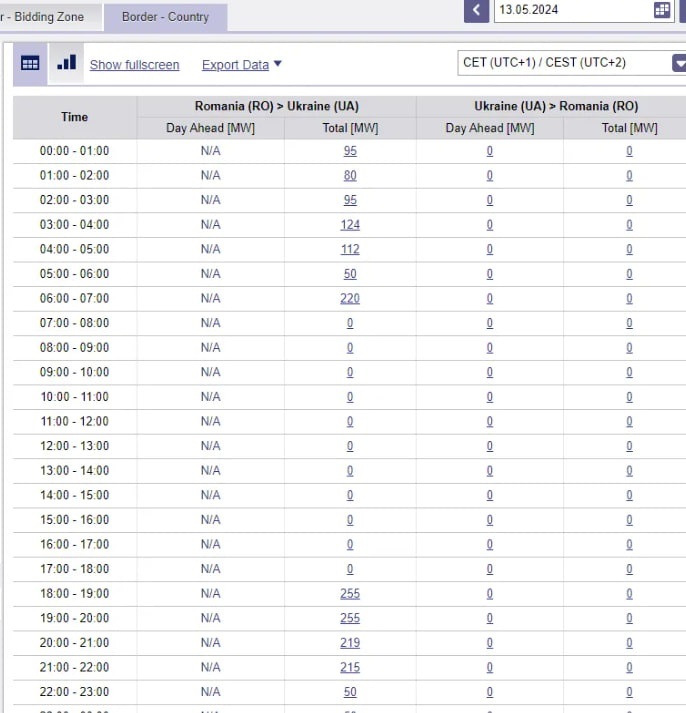686x713 pixels.
Task: Open the calendar date picker icon
Action: click(x=662, y=10)
